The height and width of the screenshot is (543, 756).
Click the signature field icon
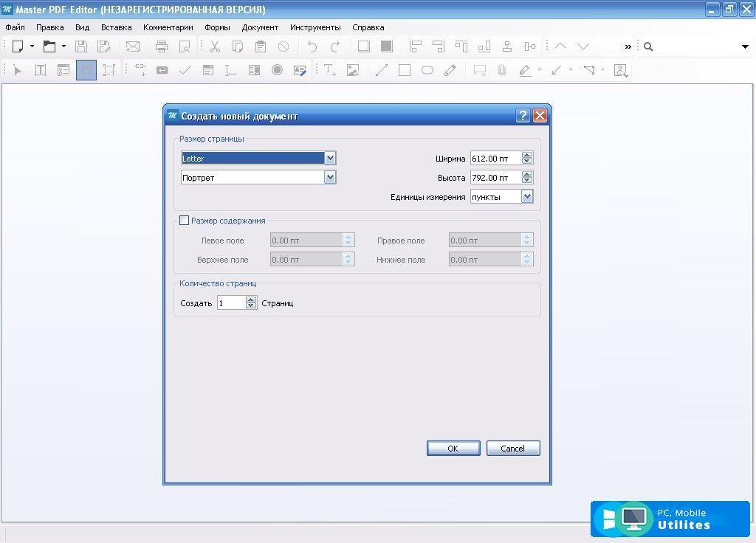300,70
